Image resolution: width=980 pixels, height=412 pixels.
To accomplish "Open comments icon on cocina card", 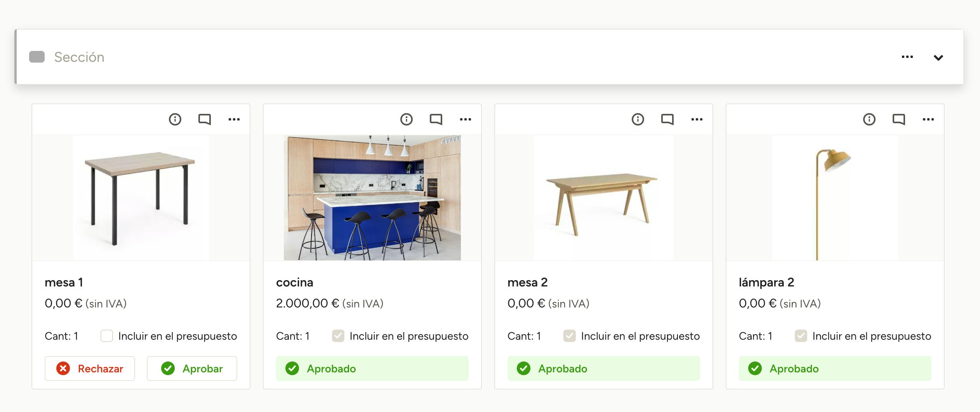I will click(x=436, y=119).
